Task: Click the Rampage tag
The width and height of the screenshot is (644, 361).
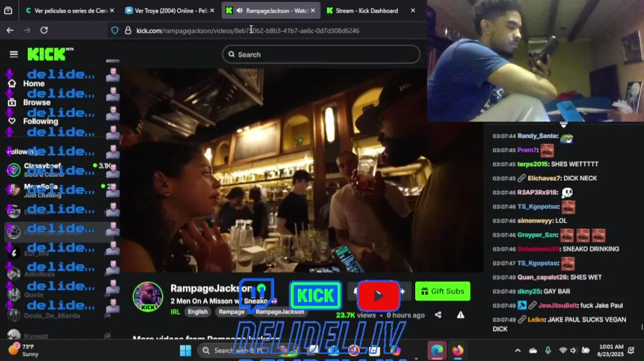Action: click(x=231, y=312)
